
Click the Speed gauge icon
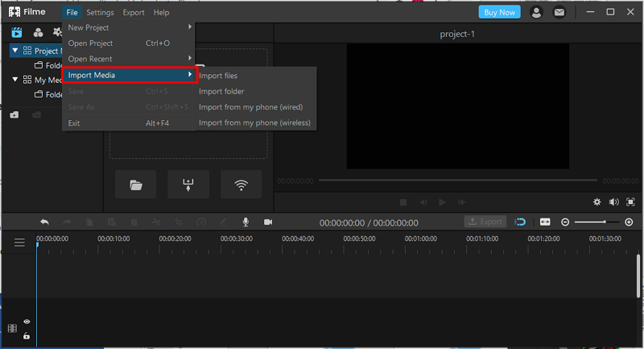point(201,222)
